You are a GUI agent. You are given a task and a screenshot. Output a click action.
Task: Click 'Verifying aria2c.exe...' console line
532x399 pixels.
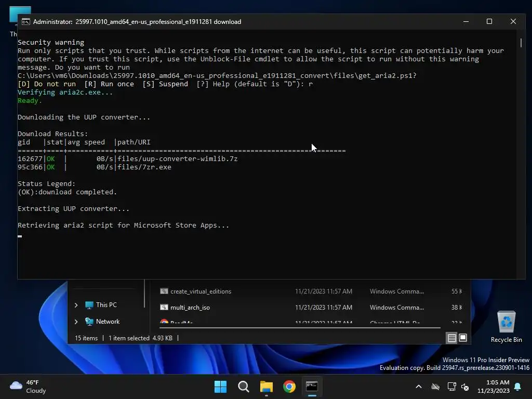pos(65,92)
